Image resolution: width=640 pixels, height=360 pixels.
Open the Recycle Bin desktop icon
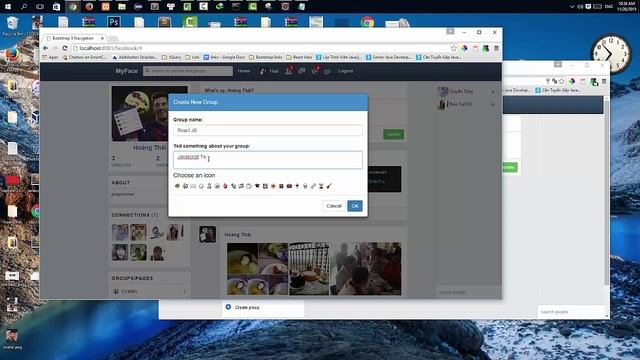pos(12,25)
